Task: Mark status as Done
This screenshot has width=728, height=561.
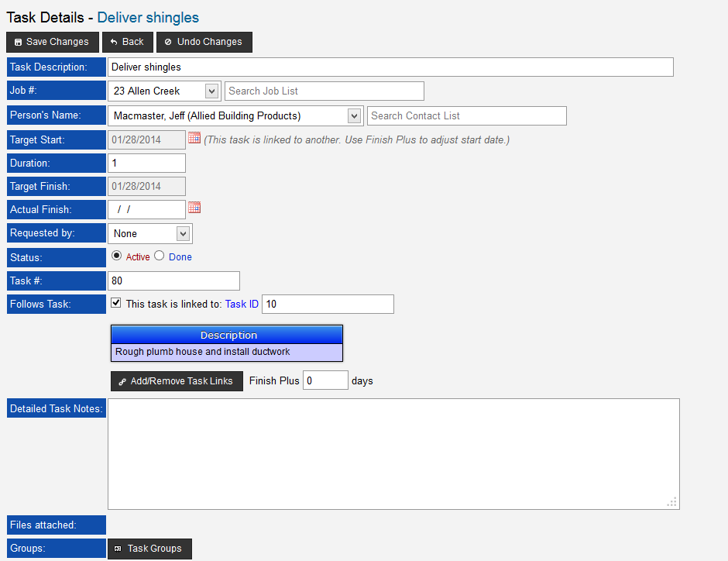Action: (x=160, y=256)
